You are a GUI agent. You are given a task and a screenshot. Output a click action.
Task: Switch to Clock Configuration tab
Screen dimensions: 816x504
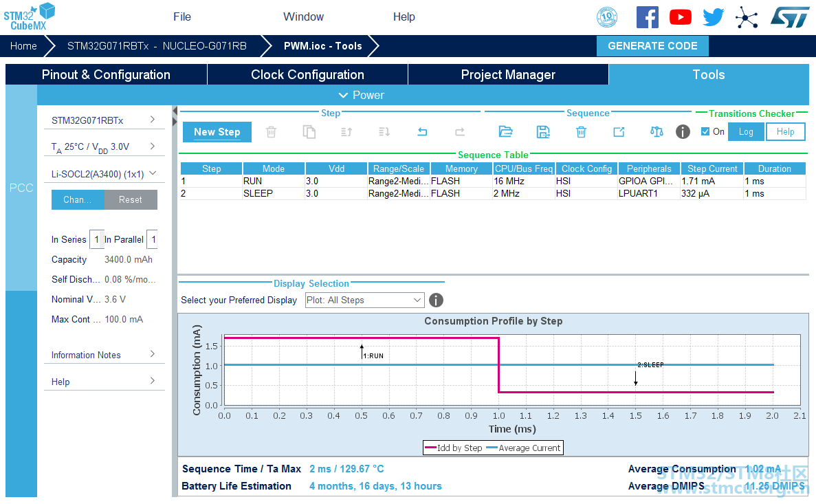[307, 74]
